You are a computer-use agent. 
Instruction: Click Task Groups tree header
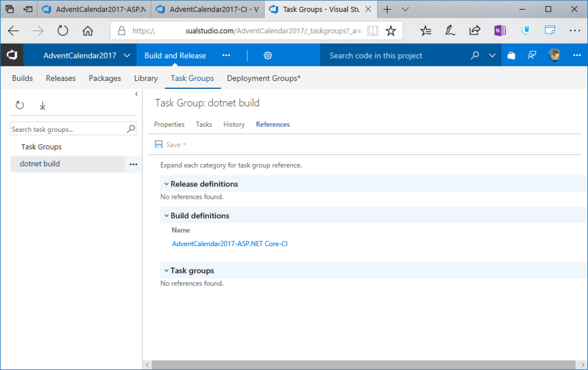(41, 147)
